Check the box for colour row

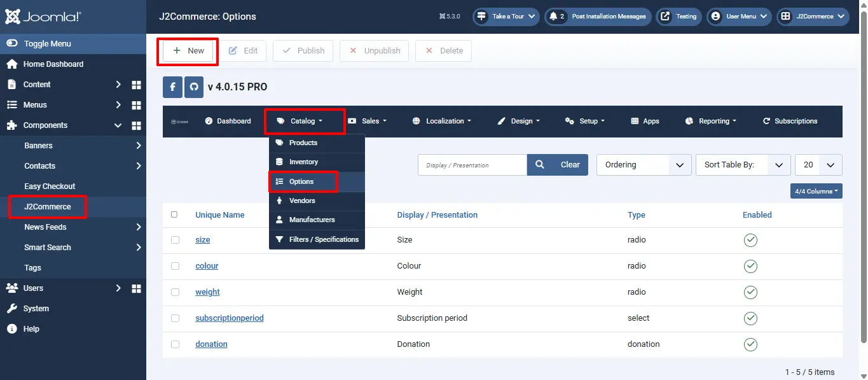coord(175,266)
